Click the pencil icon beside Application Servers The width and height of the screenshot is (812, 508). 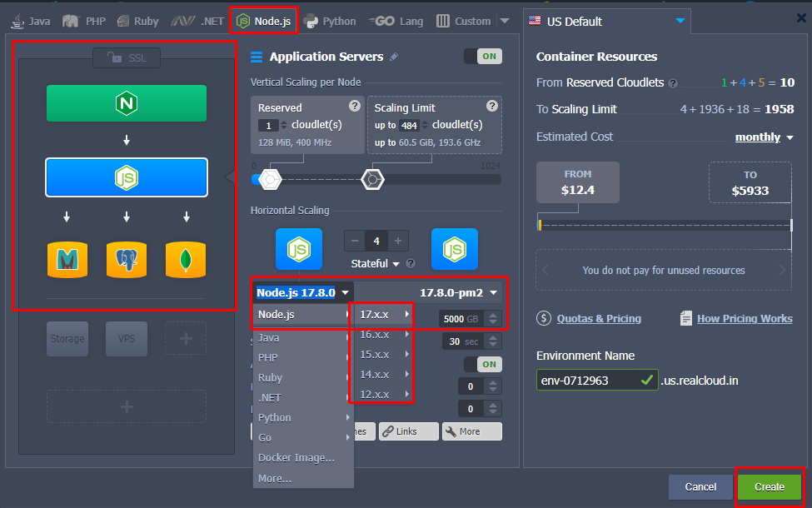394,57
